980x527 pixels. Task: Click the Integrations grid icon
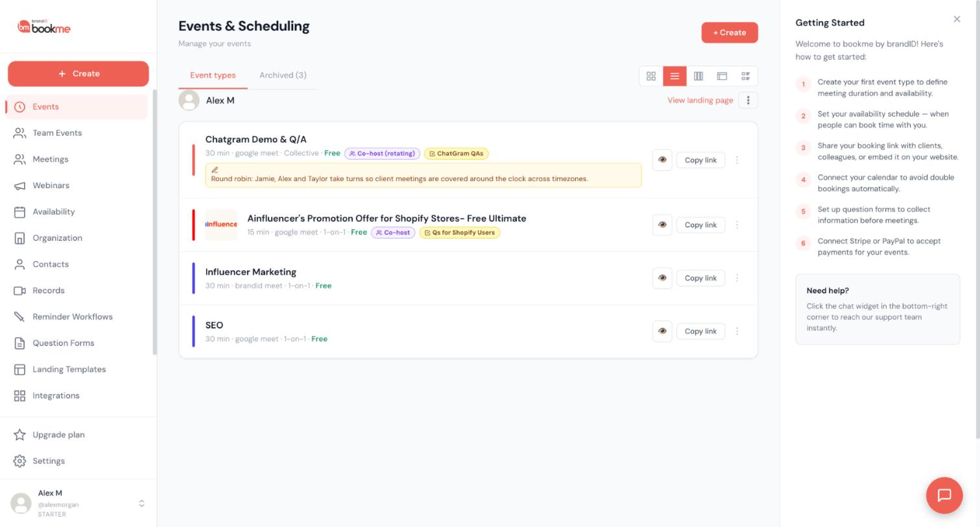(19, 396)
